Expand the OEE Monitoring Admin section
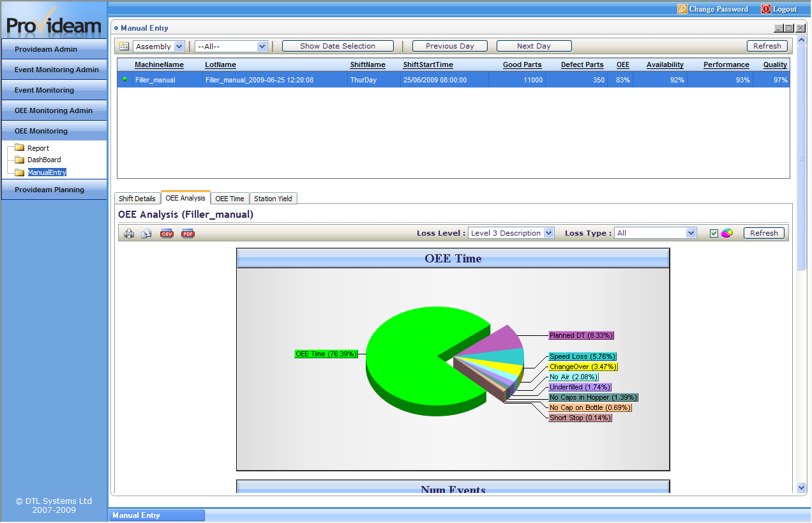This screenshot has width=812, height=523. [x=54, y=110]
